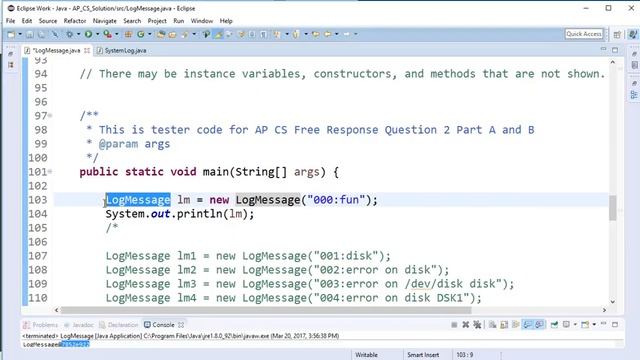The height and width of the screenshot is (360, 640).
Task: Click the Forward navigation arrow icon
Action: click(x=346, y=34)
